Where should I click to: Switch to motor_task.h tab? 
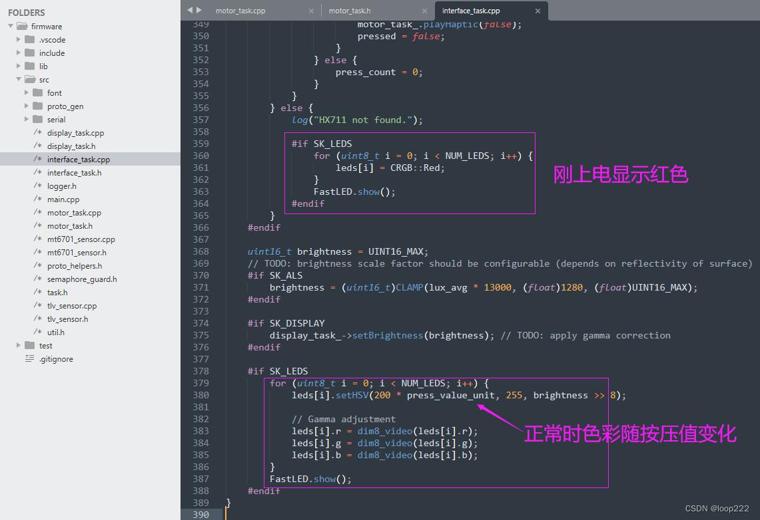[x=349, y=11]
